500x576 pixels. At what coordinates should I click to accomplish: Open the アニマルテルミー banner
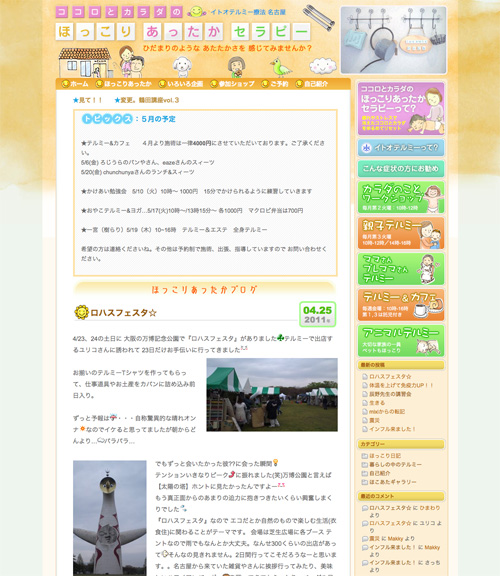(401, 341)
